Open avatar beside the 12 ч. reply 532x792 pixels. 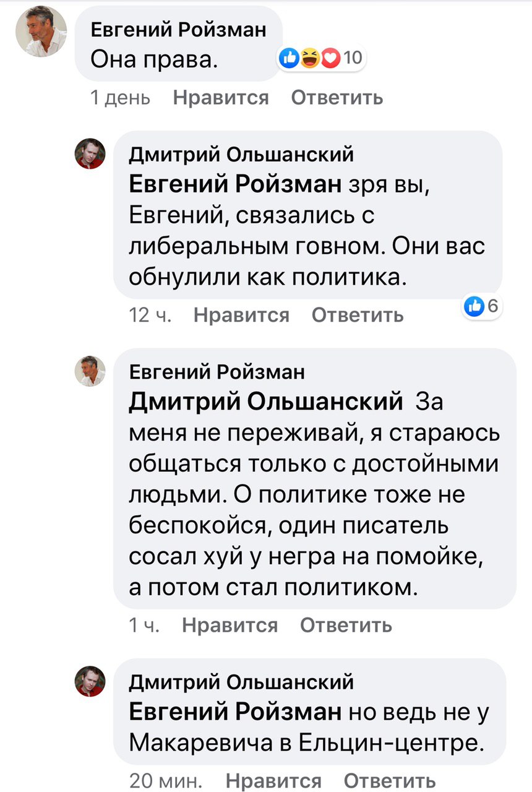click(x=90, y=153)
